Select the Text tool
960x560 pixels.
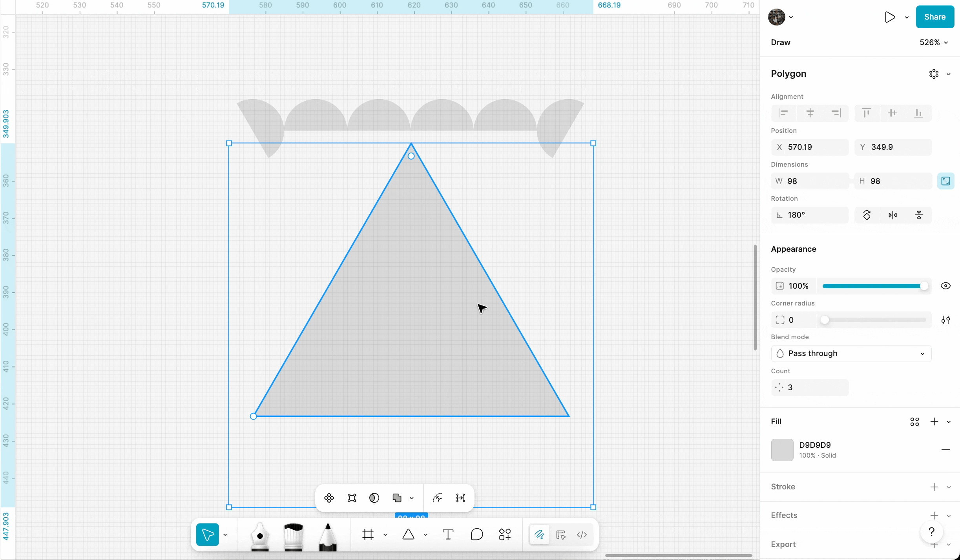tap(448, 535)
